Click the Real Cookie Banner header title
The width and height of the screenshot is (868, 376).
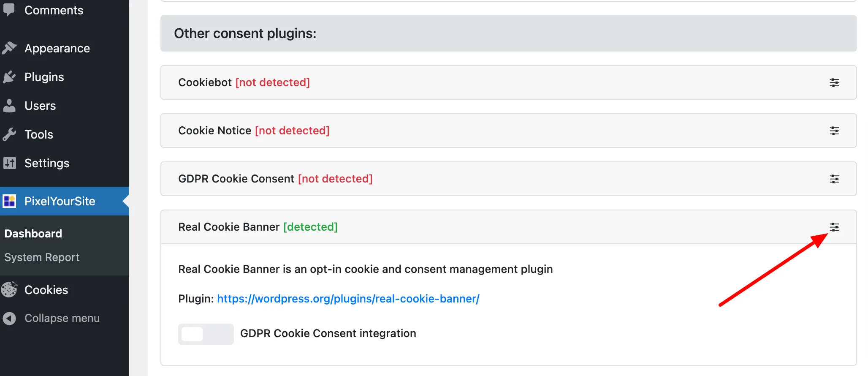click(x=229, y=227)
